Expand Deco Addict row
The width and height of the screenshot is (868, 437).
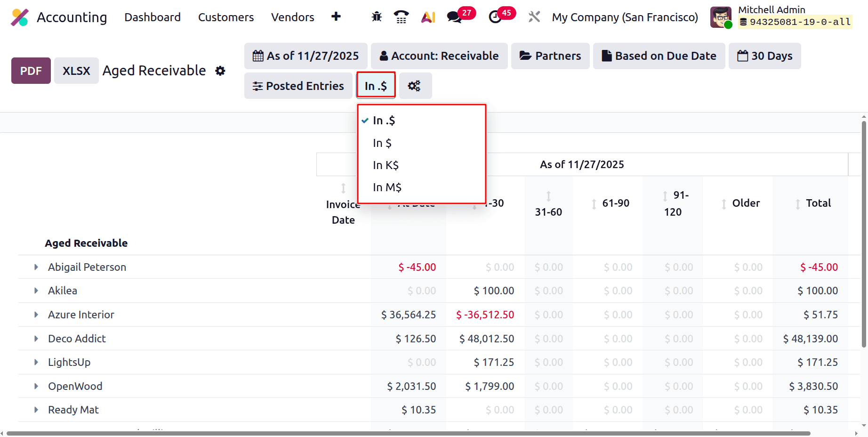pos(36,339)
